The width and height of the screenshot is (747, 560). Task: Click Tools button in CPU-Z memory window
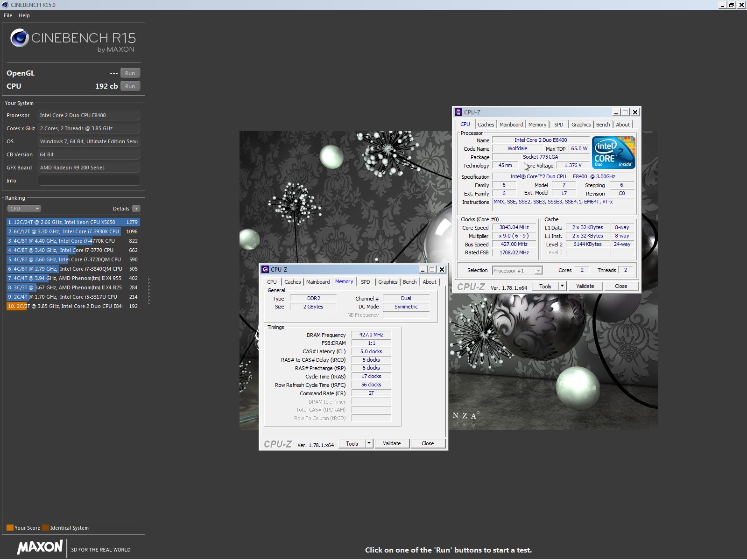tap(352, 443)
